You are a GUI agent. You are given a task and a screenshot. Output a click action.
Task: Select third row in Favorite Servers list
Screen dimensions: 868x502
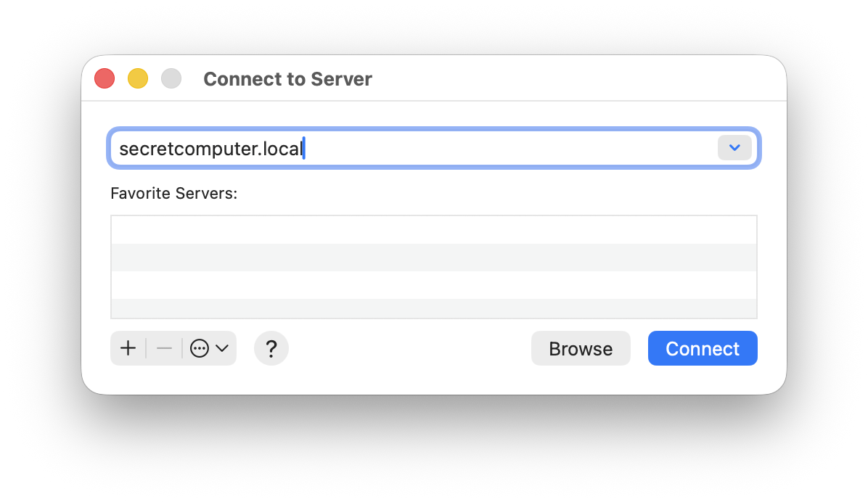433,285
